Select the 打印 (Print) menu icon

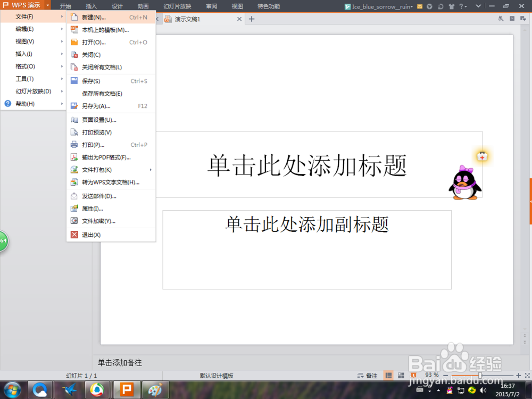tap(74, 145)
